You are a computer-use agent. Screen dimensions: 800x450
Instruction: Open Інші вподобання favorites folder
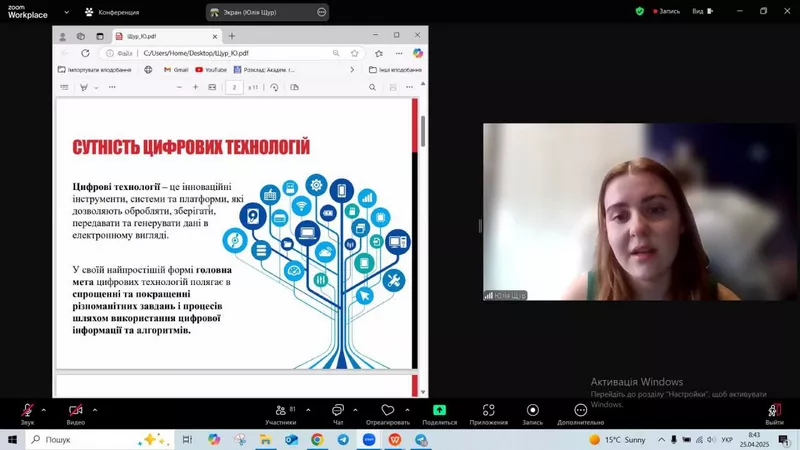coord(395,70)
